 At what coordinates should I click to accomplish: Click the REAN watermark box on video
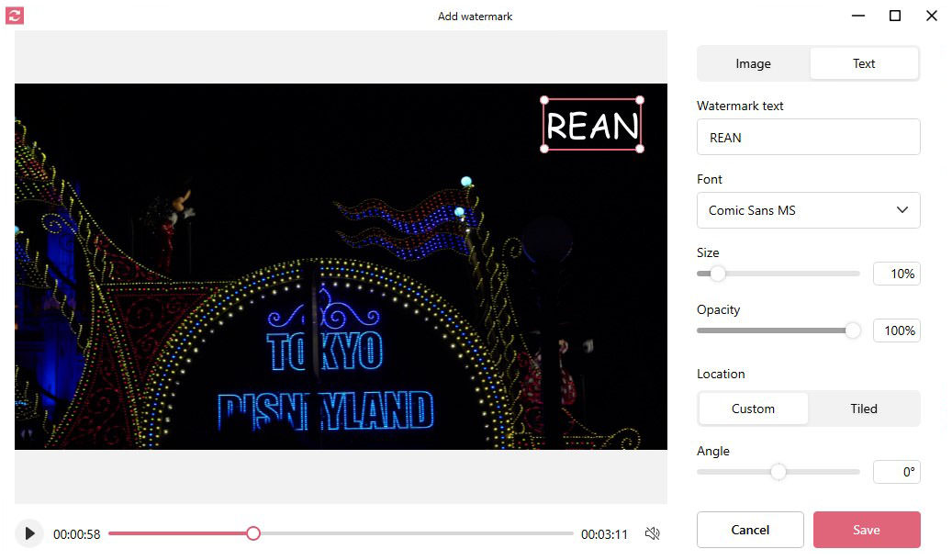(592, 125)
